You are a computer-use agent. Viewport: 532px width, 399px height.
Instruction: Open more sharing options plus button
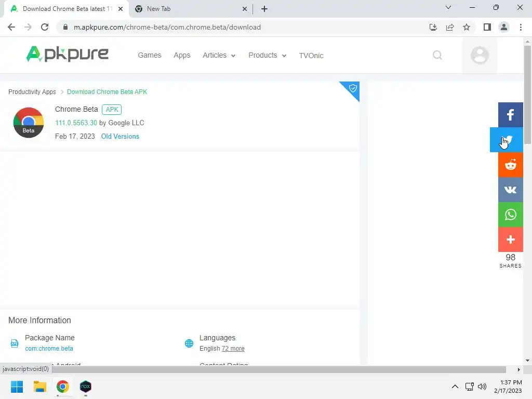point(510,240)
